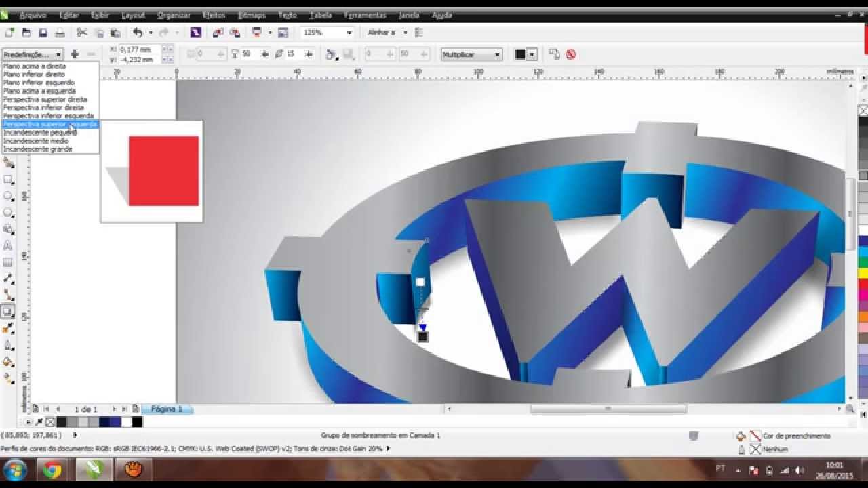Clear drop shadow with the red icon

(x=571, y=54)
